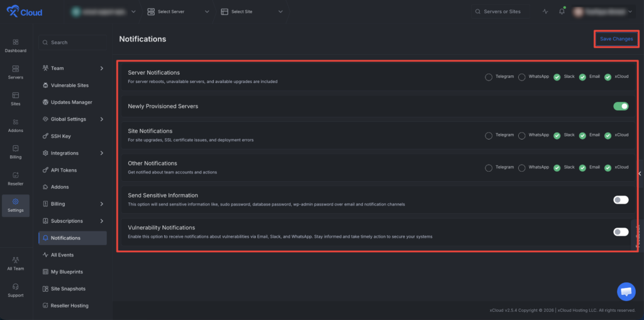Uncheck Slack for Site Notifications

coord(557,136)
